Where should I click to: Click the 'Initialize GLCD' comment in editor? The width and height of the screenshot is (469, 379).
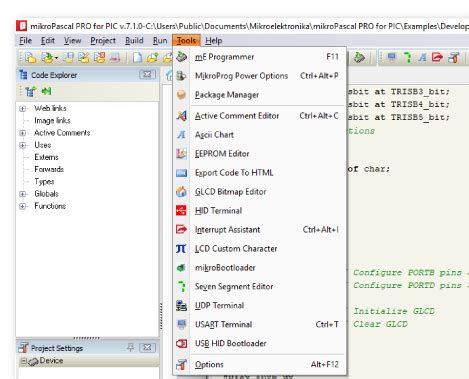[394, 311]
